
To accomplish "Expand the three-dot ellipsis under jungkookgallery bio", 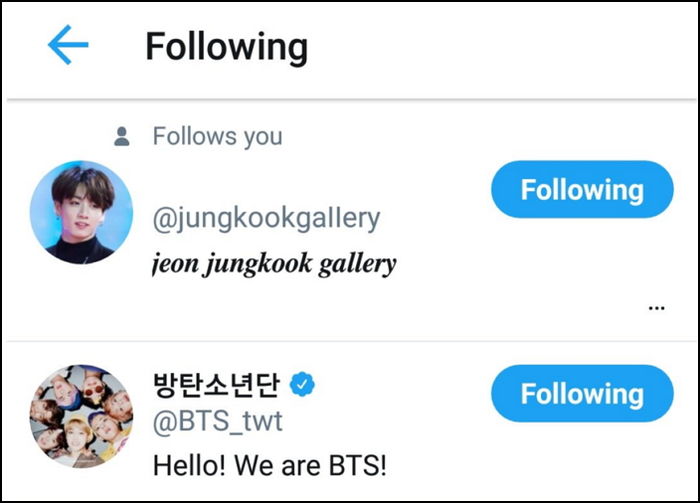I will click(x=656, y=308).
